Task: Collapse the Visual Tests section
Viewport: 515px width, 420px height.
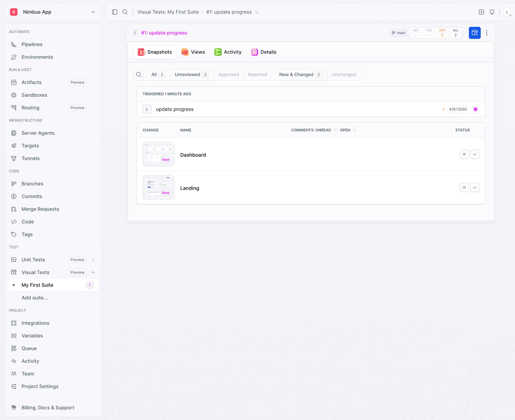Action: (x=93, y=272)
